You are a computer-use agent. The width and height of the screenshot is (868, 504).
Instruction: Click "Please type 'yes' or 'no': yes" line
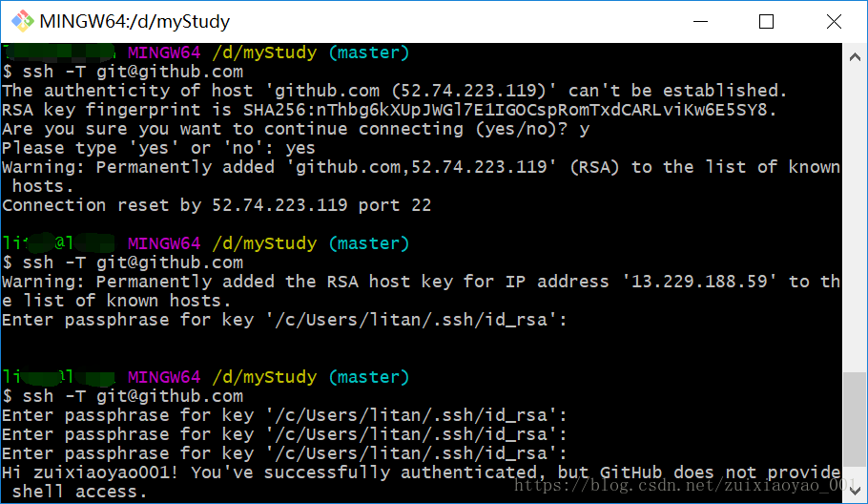[158, 148]
